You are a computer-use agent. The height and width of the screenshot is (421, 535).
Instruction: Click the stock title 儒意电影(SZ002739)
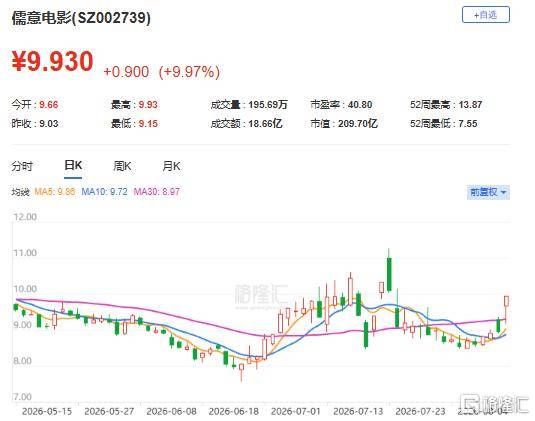[x=81, y=18]
